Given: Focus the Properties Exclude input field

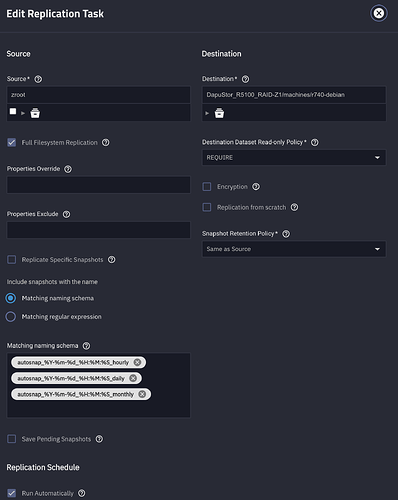Looking at the screenshot, I should tap(98, 230).
